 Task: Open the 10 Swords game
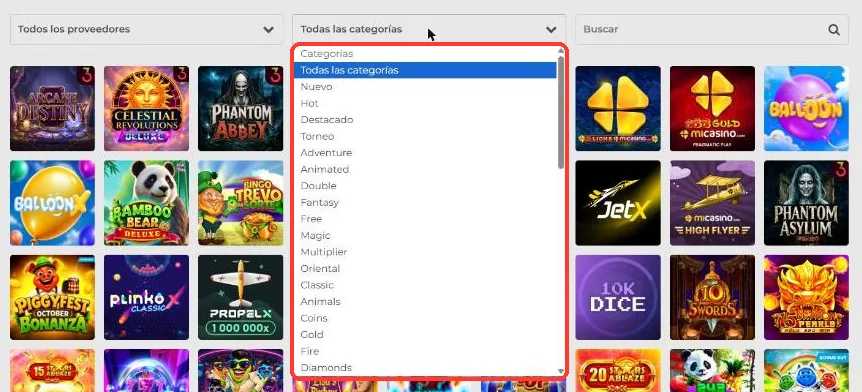click(x=712, y=297)
